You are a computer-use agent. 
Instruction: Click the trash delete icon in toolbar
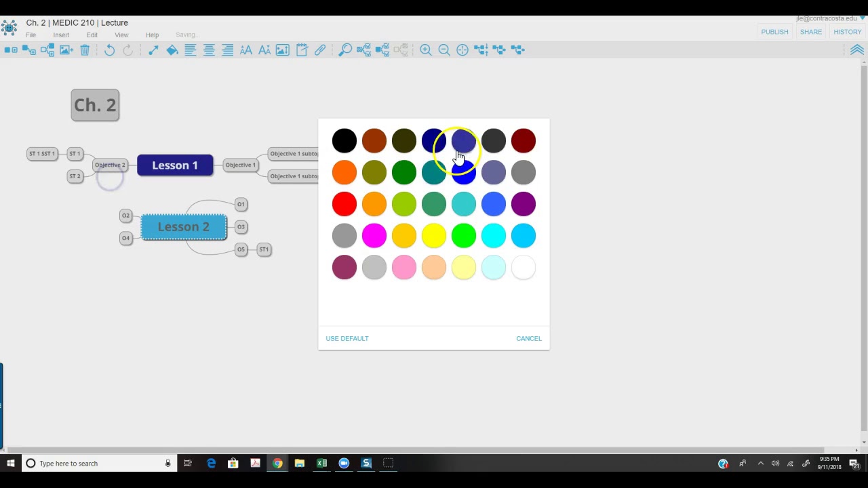tap(85, 50)
